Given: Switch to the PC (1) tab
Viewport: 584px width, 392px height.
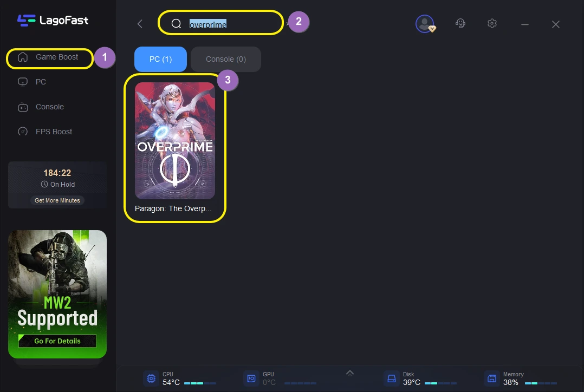Looking at the screenshot, I should [160, 59].
